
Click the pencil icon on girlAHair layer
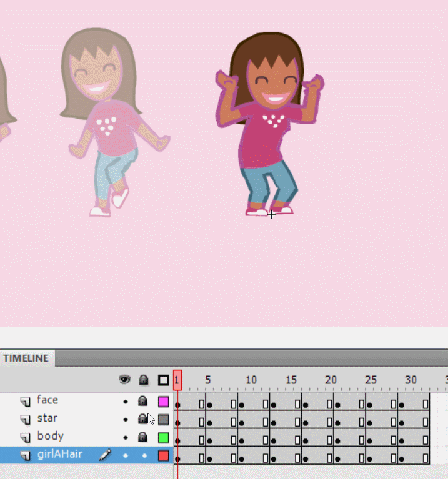click(x=105, y=456)
